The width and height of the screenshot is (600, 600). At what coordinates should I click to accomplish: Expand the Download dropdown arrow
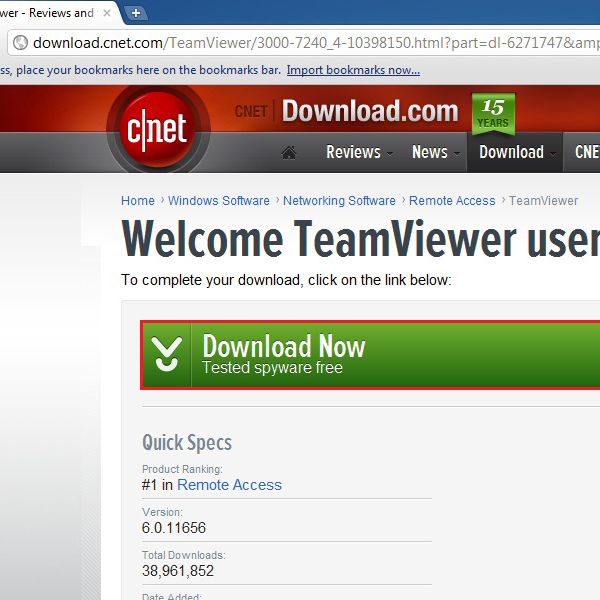click(x=553, y=154)
